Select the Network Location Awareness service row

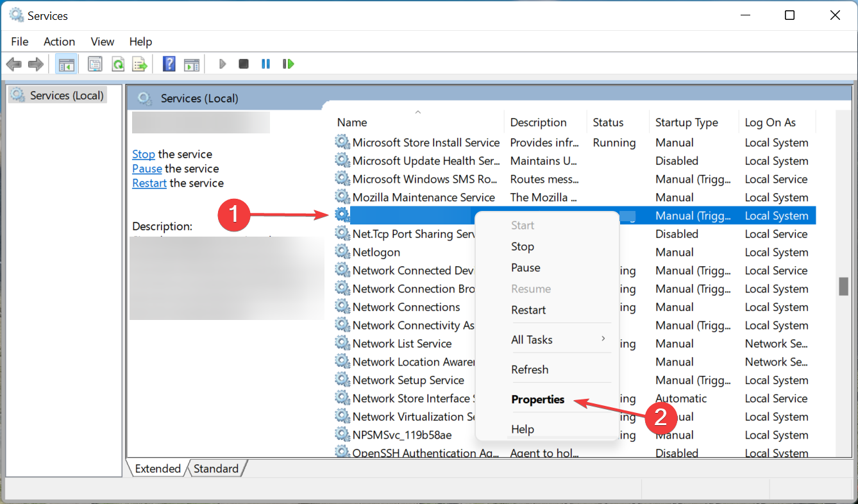point(575,362)
